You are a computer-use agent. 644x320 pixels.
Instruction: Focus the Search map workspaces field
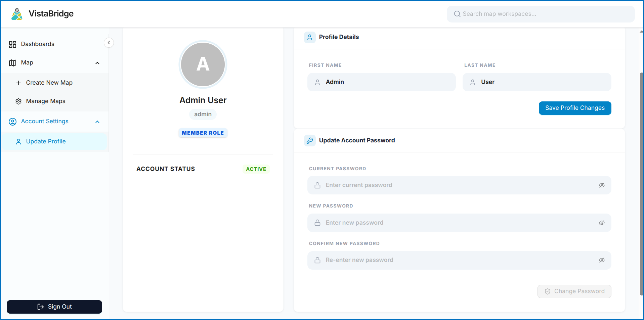(x=541, y=14)
